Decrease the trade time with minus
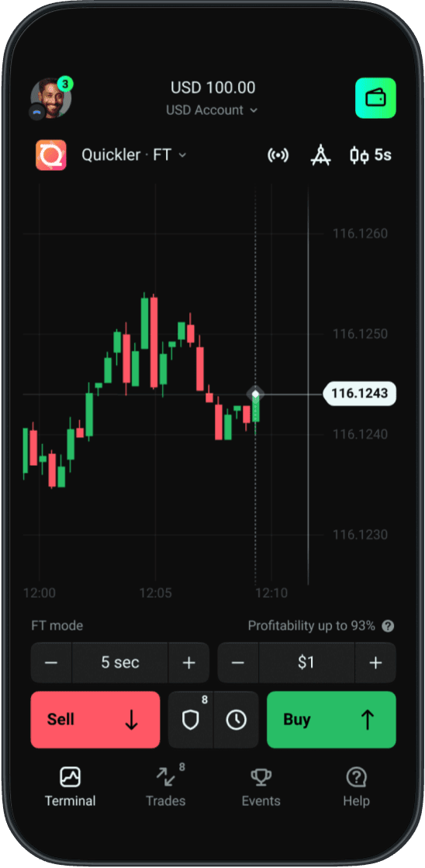The image size is (425, 868). [51, 662]
